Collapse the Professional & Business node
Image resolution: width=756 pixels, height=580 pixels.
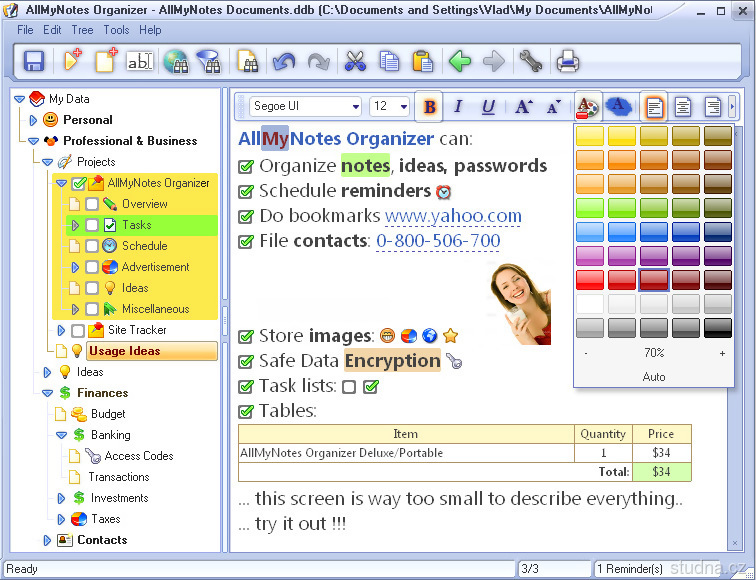[x=33, y=141]
